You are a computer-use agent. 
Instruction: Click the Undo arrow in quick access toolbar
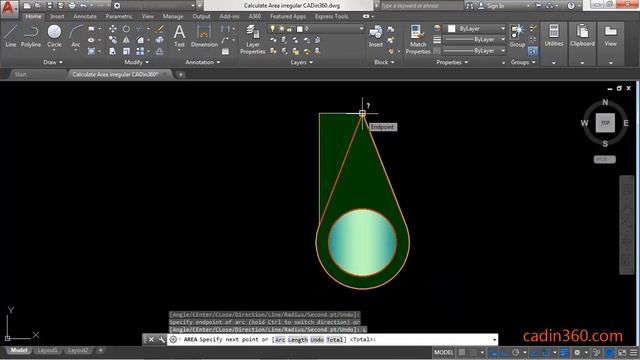(83, 6)
